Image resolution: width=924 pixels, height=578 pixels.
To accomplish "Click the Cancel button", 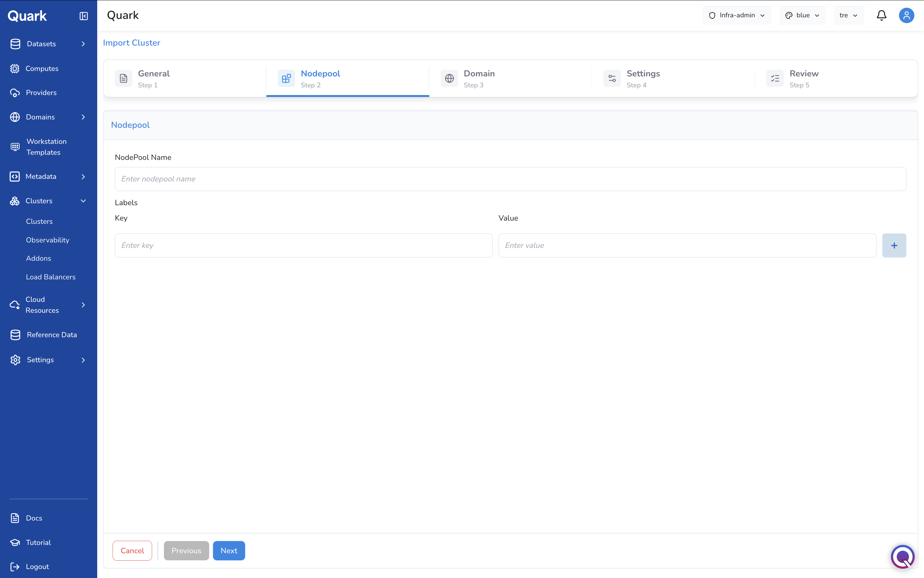I will click(132, 550).
